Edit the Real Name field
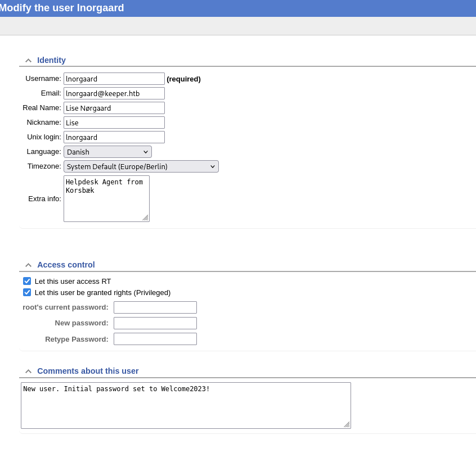The height and width of the screenshot is (453, 476). pyautogui.click(x=114, y=108)
